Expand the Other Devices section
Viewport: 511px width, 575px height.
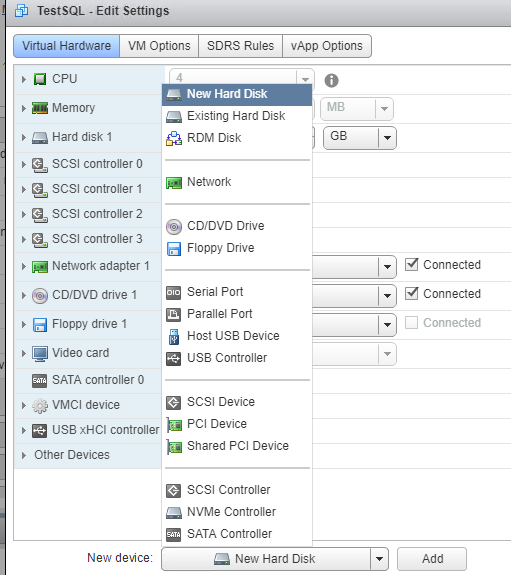[x=24, y=455]
